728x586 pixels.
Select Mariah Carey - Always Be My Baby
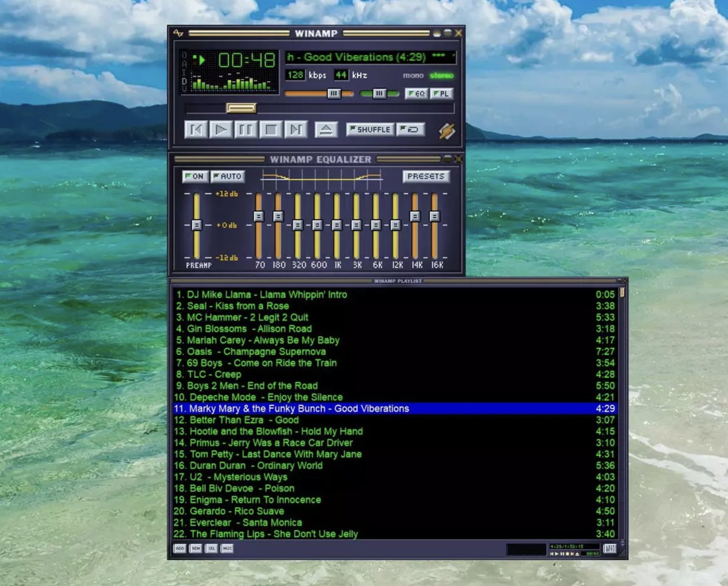[395, 340]
